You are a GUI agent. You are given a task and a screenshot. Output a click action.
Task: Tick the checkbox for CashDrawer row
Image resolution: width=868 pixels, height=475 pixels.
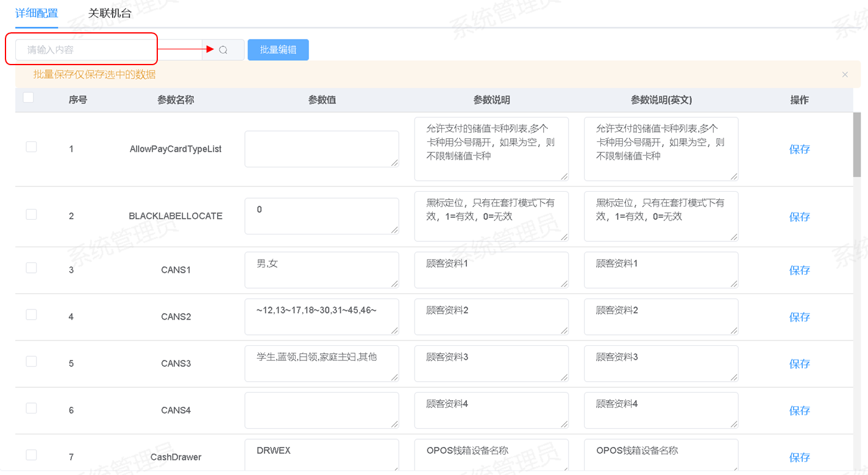click(31, 455)
